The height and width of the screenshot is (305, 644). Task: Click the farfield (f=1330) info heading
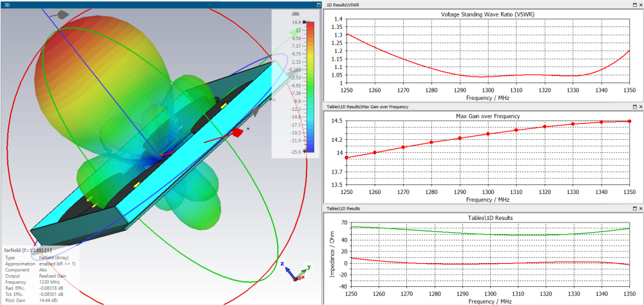[x=28, y=250]
